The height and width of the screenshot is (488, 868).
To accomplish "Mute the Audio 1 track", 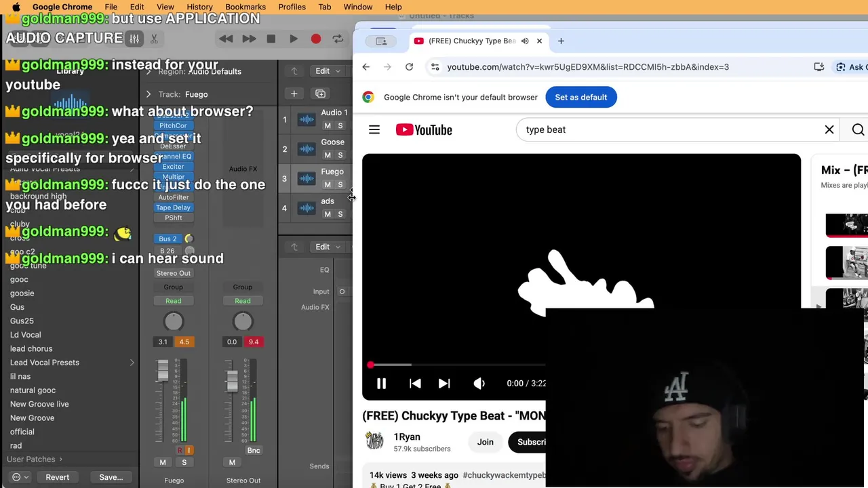I will pyautogui.click(x=328, y=125).
